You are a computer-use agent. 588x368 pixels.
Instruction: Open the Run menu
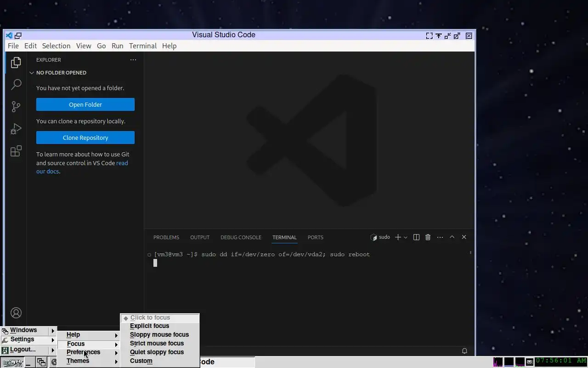118,46
